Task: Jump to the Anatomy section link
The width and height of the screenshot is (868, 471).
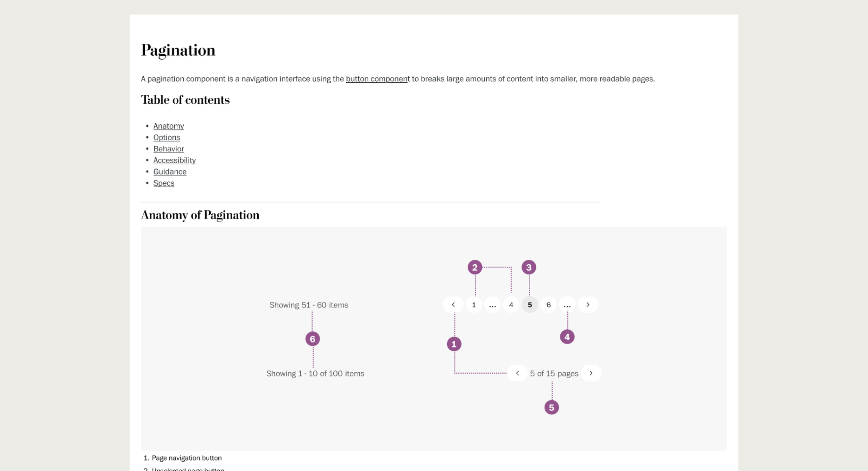Action: (x=168, y=126)
